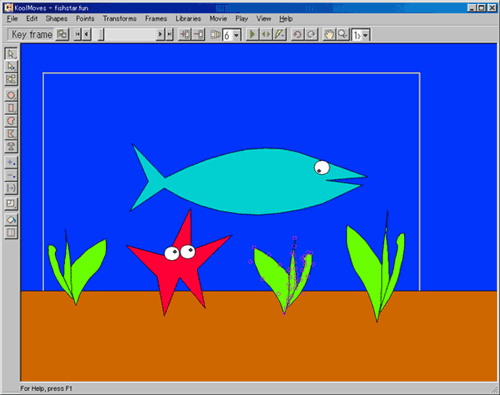Jump to the first frame
This screenshot has width=500, height=395.
(x=78, y=34)
